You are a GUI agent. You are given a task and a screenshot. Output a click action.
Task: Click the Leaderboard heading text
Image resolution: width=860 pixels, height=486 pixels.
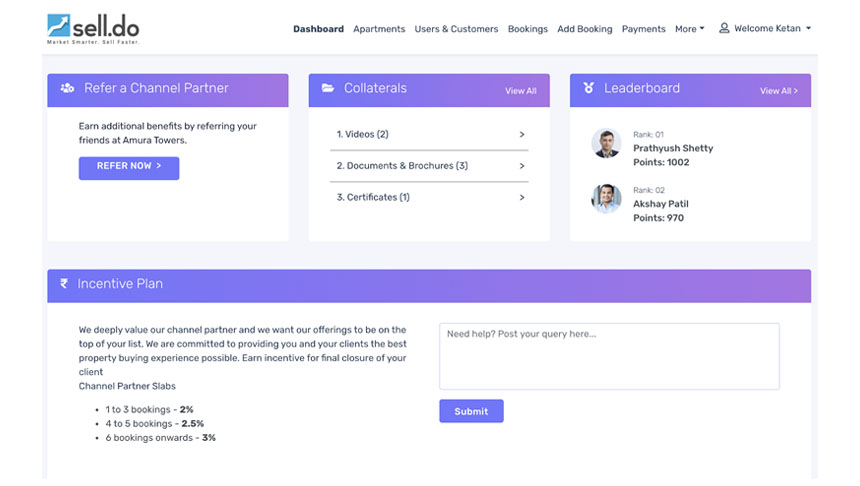[642, 88]
